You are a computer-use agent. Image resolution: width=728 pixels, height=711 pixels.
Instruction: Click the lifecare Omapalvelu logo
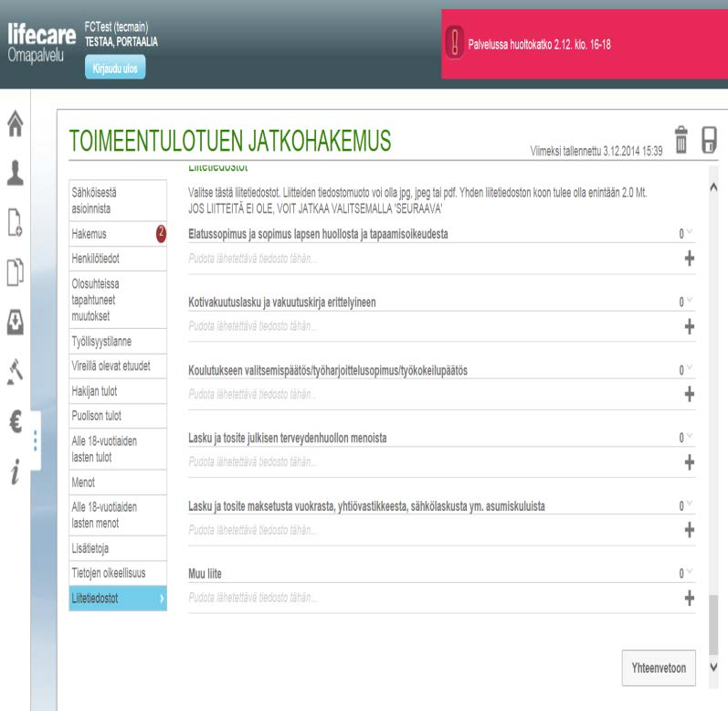click(x=41, y=43)
